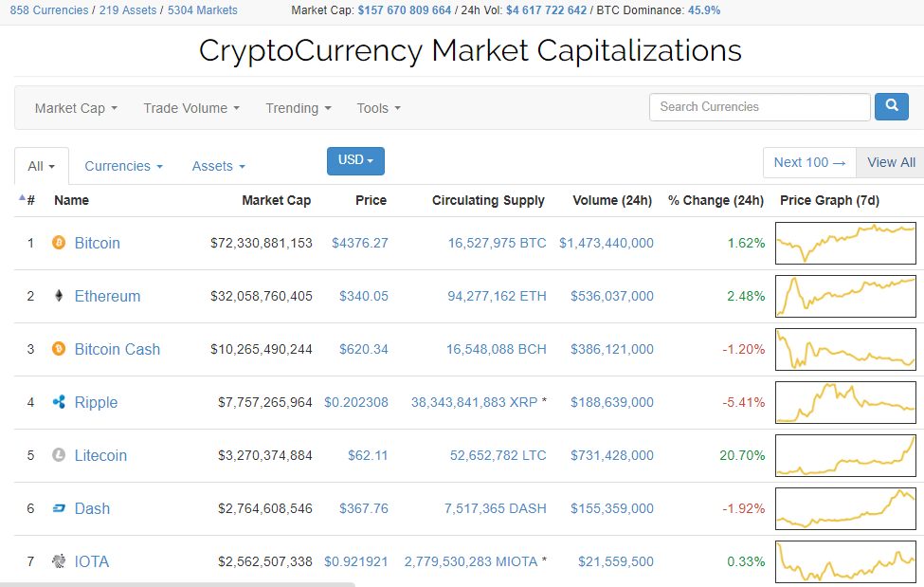Viewport: 924px width, 587px height.
Task: Click the Ethereum diamond logo icon
Action: tap(59, 296)
